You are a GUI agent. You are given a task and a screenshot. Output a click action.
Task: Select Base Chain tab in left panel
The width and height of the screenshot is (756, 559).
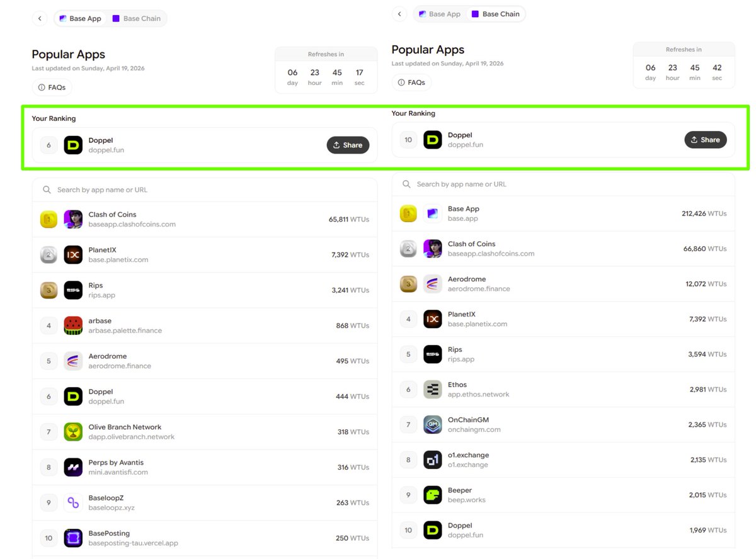coord(136,18)
